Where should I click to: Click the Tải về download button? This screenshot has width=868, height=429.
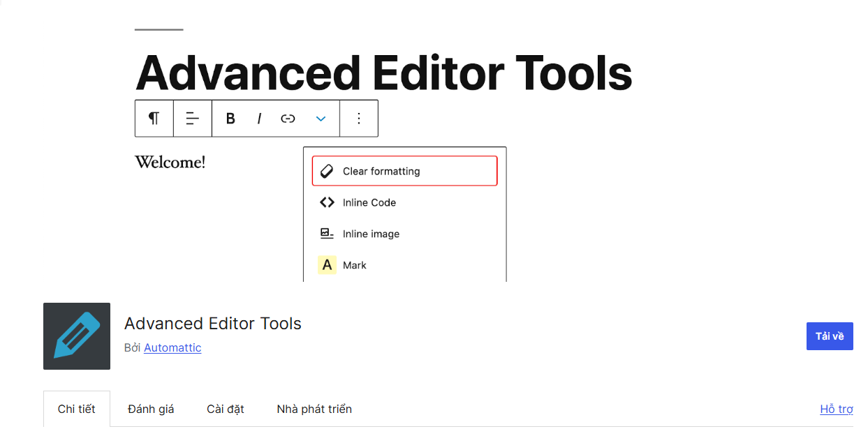(829, 336)
